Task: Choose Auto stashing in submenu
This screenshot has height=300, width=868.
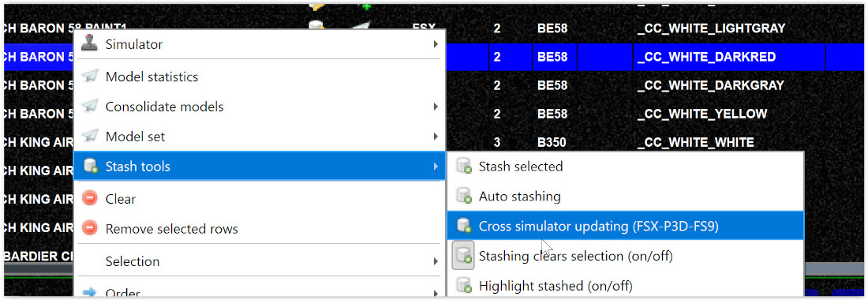Action: pyautogui.click(x=625, y=196)
